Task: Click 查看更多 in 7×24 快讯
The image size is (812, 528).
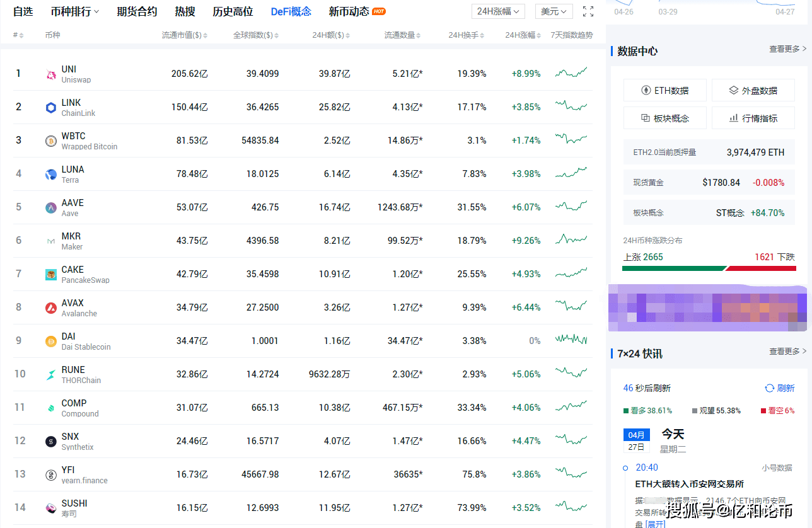Action: coord(787,351)
